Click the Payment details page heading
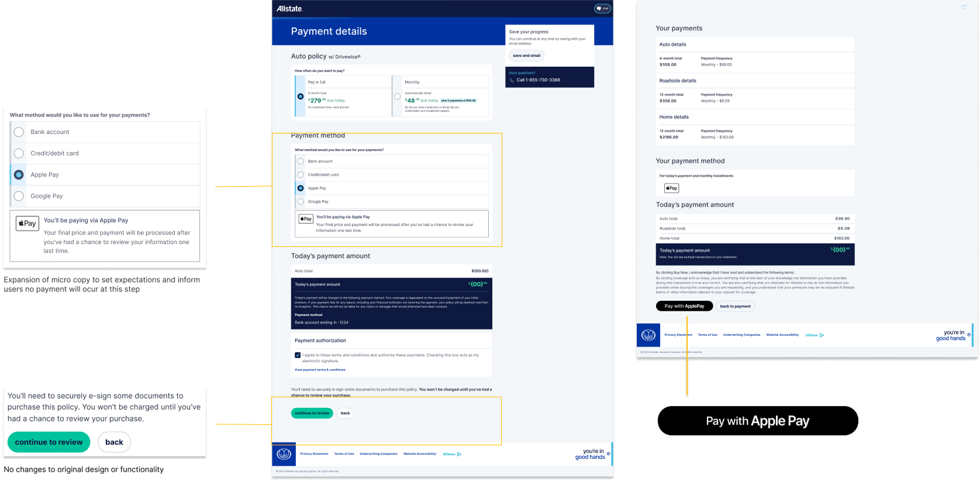The height and width of the screenshot is (481, 980). click(329, 32)
